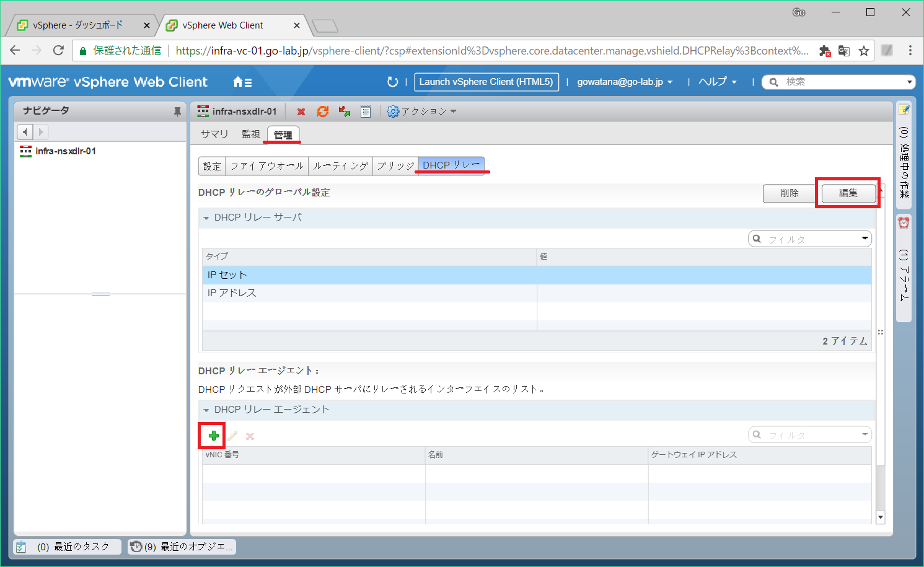
Task: Open a new browser tab
Action: 325,26
